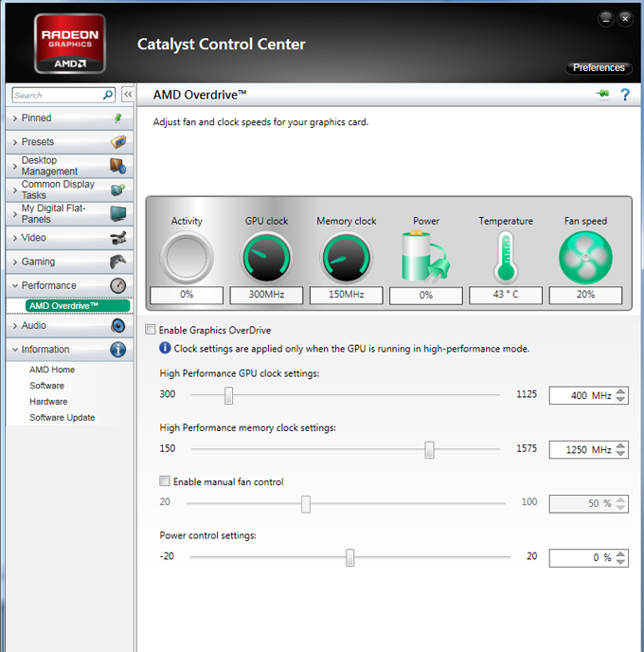Decrease memory clock MHz with down arrow
This screenshot has width=644, height=652.
click(620, 454)
